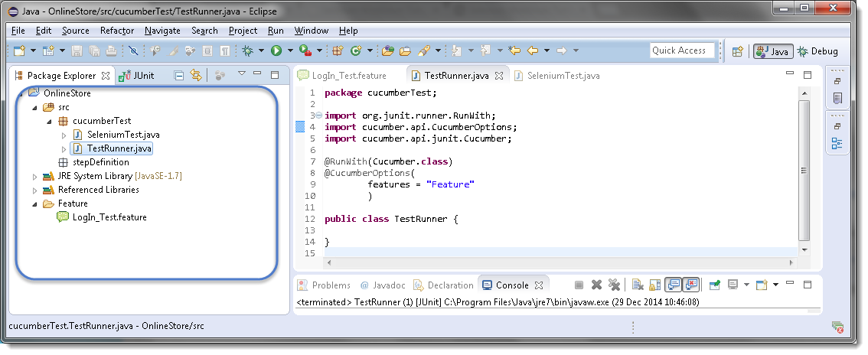Collapse the src folder node
This screenshot has height=355, width=868.
pos(35,107)
